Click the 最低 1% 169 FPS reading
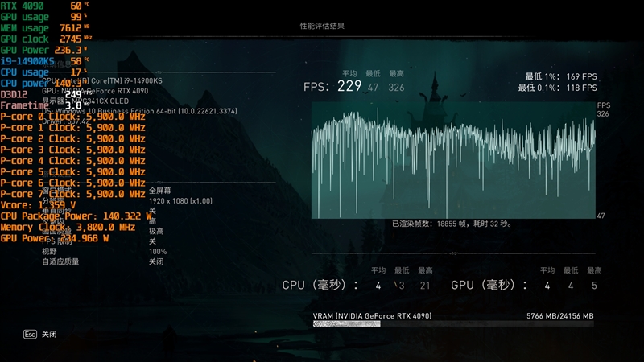 (561, 76)
